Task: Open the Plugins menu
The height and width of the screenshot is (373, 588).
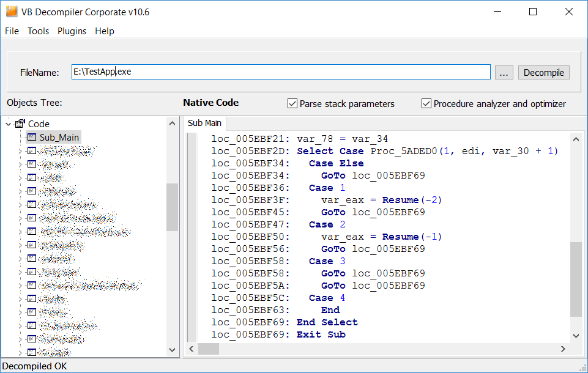Action: [x=72, y=31]
